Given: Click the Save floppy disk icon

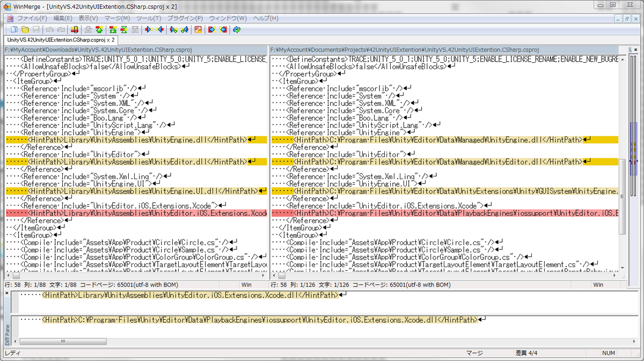Looking at the screenshot, I should point(36,30).
